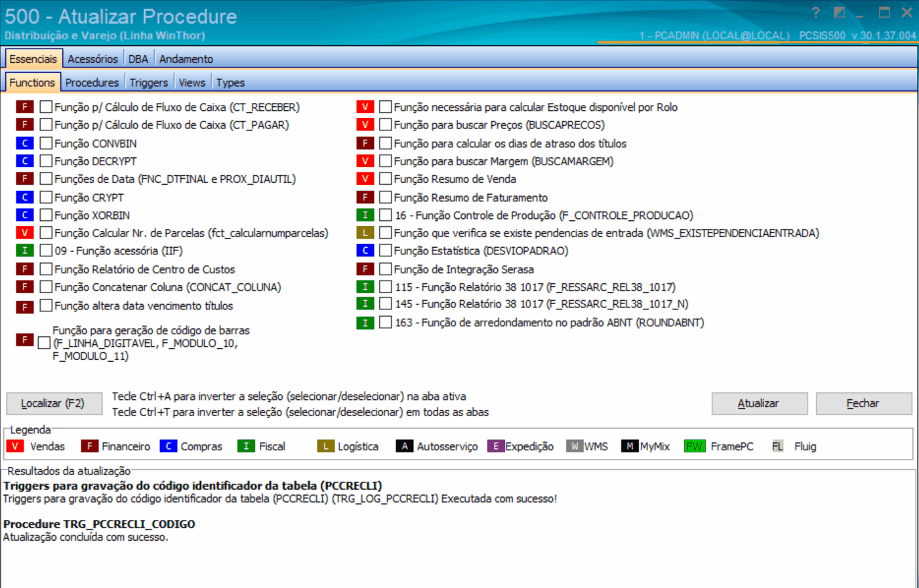
Task: Check the Função CONVBIN checkbox
Action: click(46, 143)
